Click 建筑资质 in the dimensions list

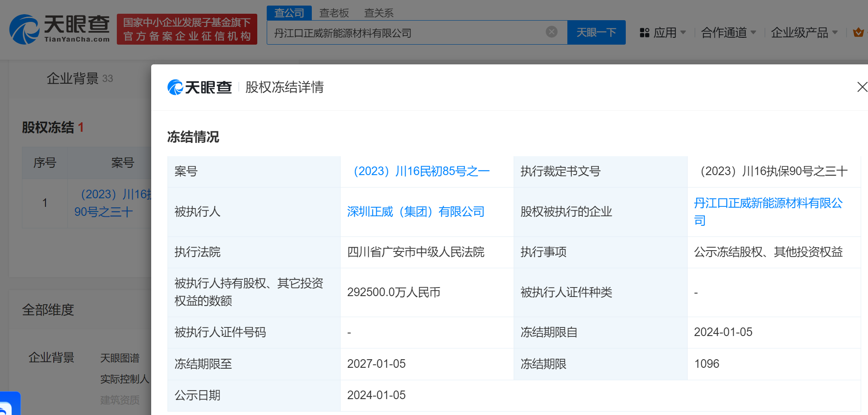coord(120,400)
